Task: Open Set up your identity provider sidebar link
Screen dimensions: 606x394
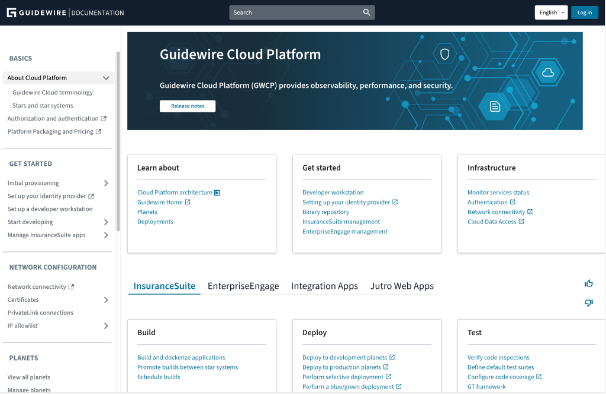Action: click(x=47, y=196)
